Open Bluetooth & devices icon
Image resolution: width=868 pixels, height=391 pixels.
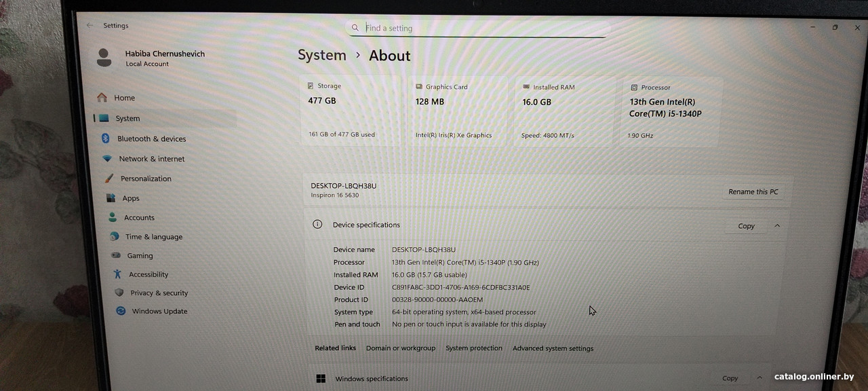point(105,138)
